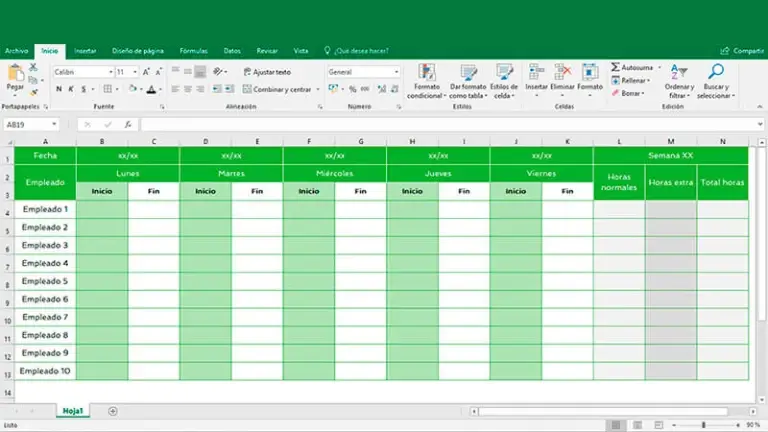
Task: Switch to the Datos tab
Action: point(232,51)
